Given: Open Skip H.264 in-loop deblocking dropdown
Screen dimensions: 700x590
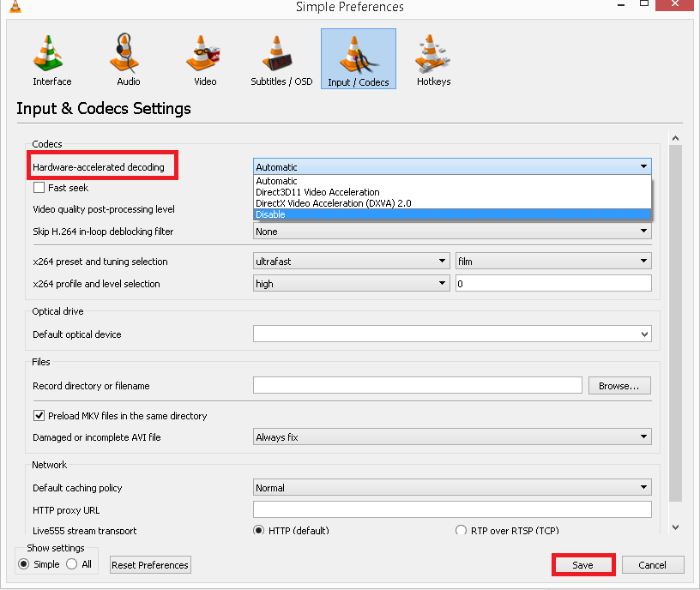Looking at the screenshot, I should pos(452,232).
